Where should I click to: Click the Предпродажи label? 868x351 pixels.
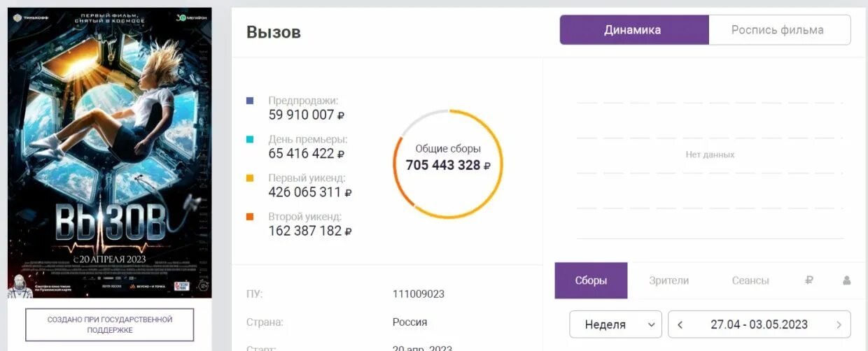click(303, 101)
